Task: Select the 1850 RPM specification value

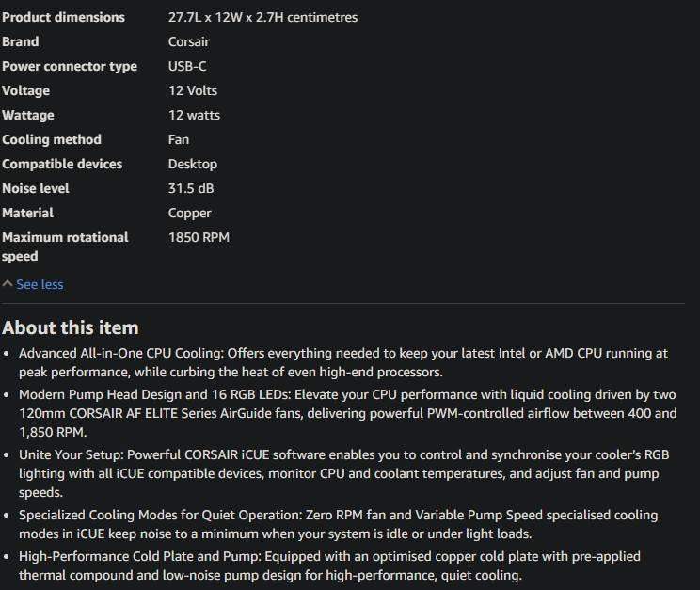Action: (x=199, y=237)
